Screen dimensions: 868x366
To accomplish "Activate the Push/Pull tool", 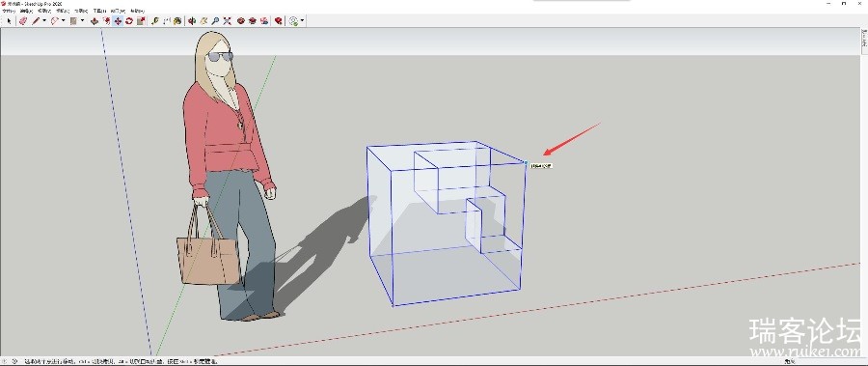I will click(95, 21).
